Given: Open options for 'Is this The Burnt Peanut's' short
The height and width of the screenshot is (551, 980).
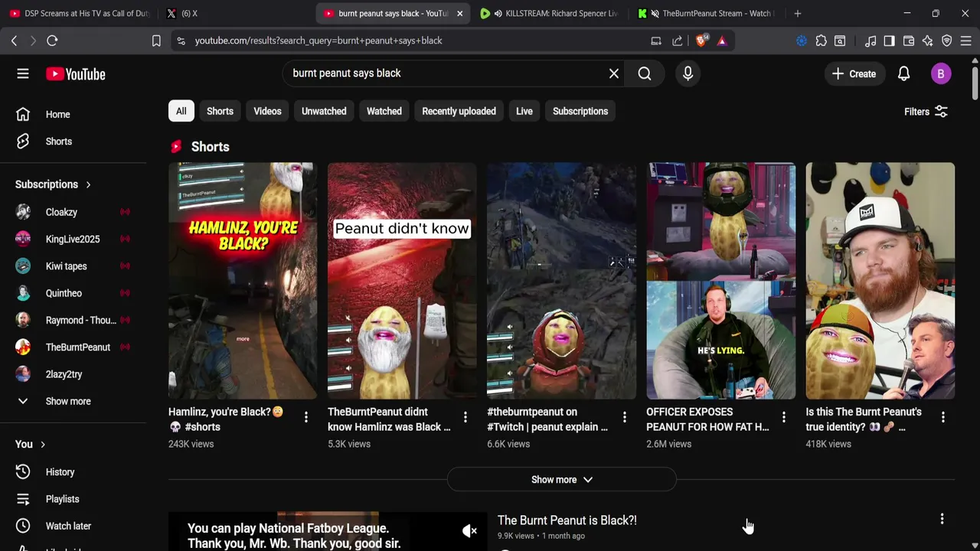Looking at the screenshot, I should tap(942, 417).
